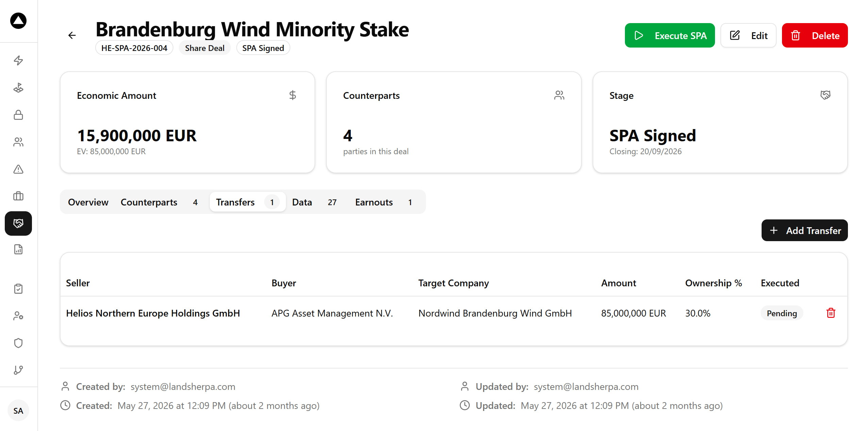Open the handshake deals sidebar icon
868x431 pixels.
tap(18, 223)
